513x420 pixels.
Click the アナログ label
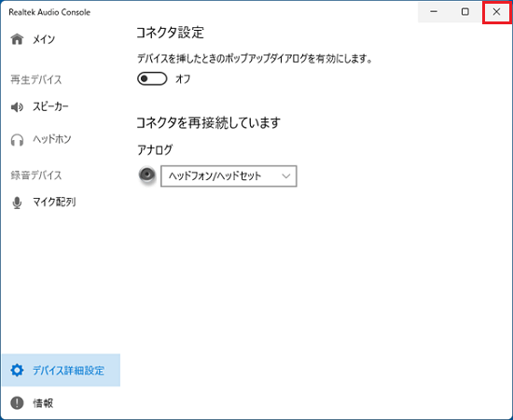click(155, 150)
